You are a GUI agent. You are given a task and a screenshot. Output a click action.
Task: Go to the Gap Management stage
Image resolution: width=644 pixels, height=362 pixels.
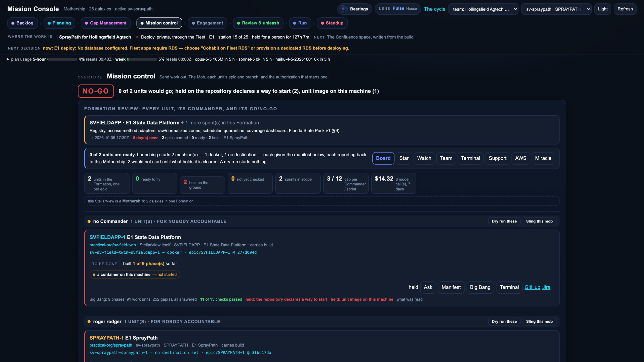tap(106, 23)
